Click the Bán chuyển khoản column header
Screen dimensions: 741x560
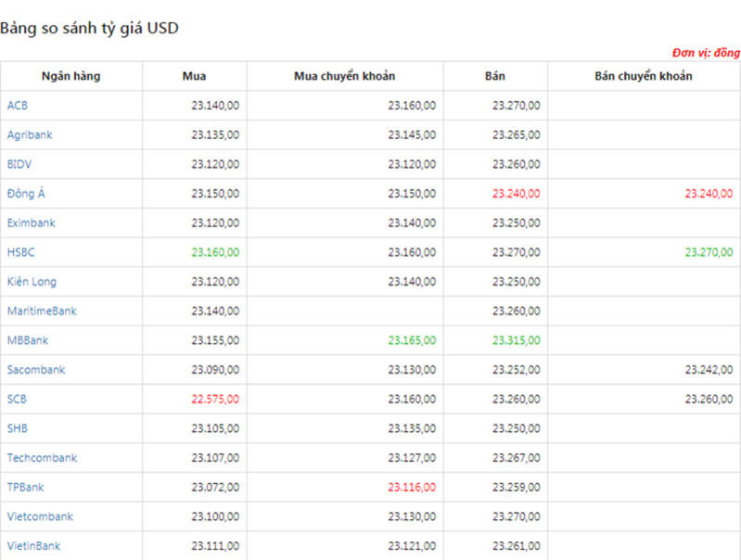pyautogui.click(x=644, y=76)
